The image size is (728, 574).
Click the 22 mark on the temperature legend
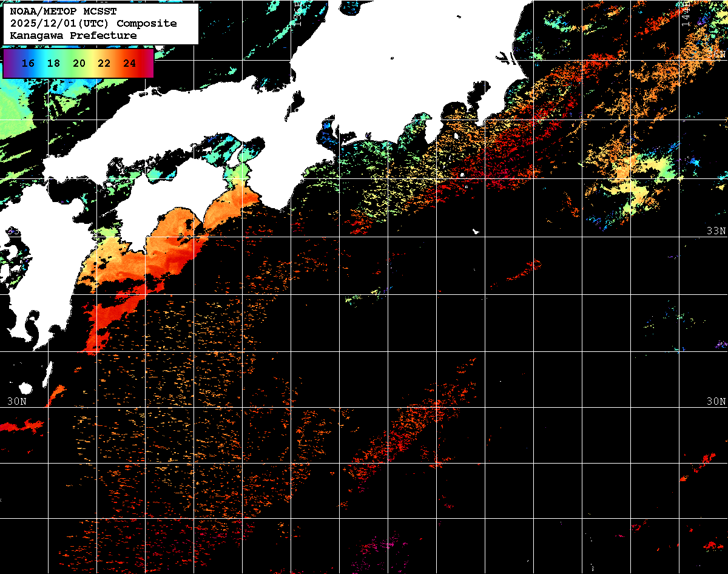click(104, 63)
